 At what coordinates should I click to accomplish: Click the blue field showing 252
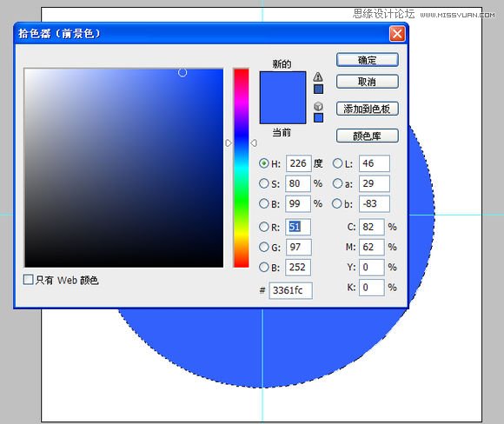298,267
